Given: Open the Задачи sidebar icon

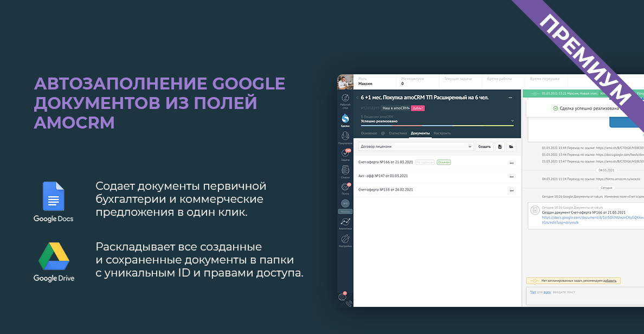Looking at the screenshot, I should [x=345, y=155].
